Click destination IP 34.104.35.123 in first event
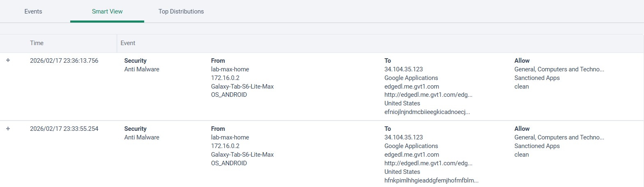The image size is (644, 187). coord(403,69)
